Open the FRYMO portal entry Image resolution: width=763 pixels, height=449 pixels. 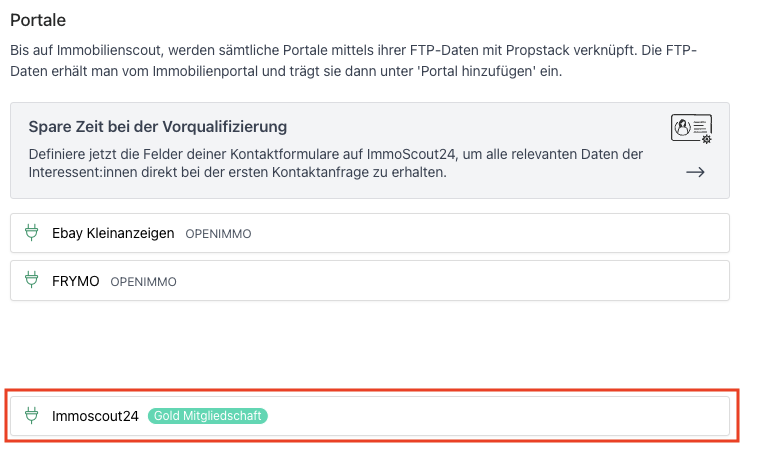click(76, 281)
